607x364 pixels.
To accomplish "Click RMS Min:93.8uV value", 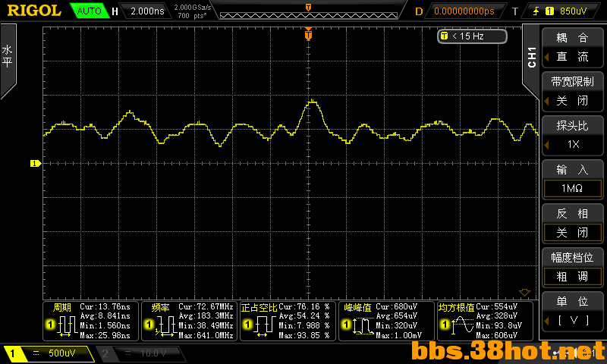I will tap(498, 326).
